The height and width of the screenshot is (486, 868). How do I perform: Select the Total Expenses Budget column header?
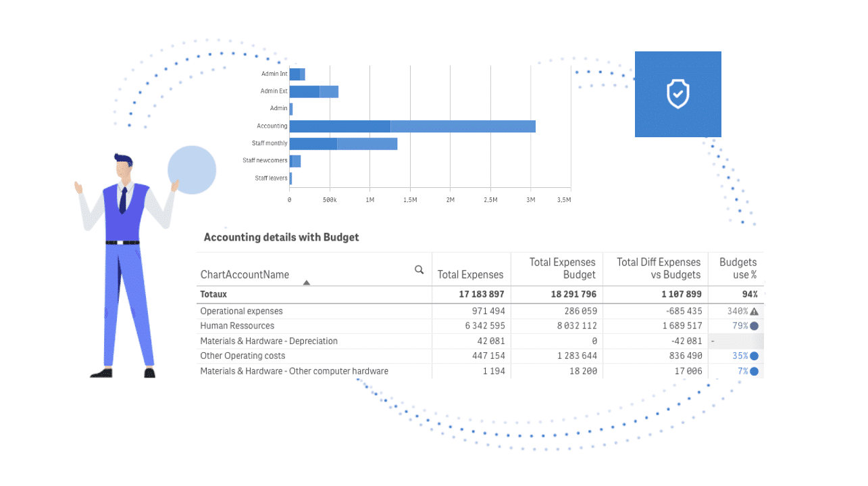tap(562, 268)
